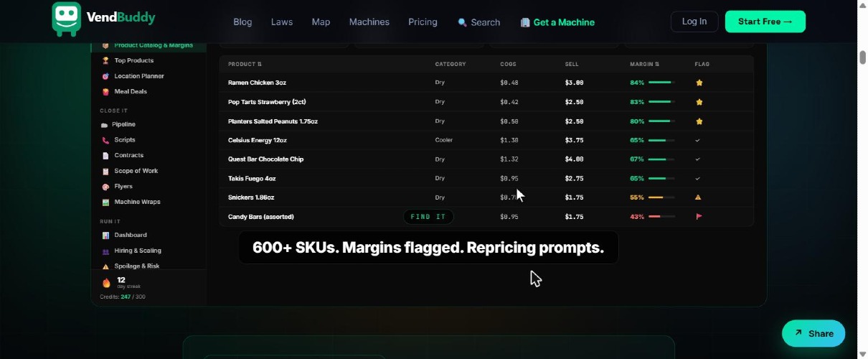This screenshot has width=868, height=359.
Task: Click the COGS column header
Action: pyautogui.click(x=508, y=65)
